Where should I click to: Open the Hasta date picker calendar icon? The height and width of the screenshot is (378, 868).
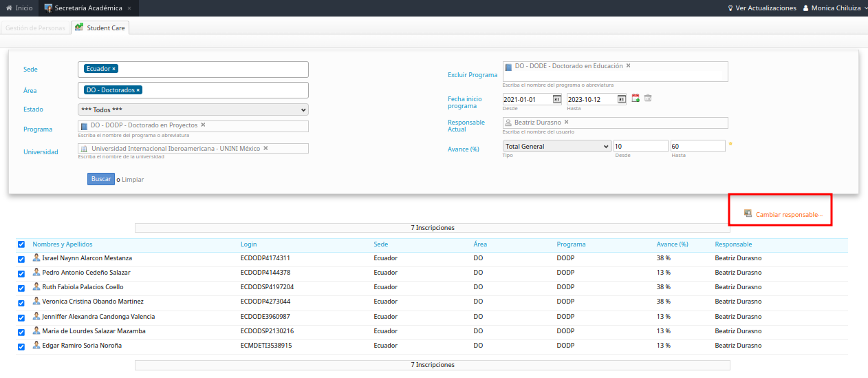[x=621, y=99]
